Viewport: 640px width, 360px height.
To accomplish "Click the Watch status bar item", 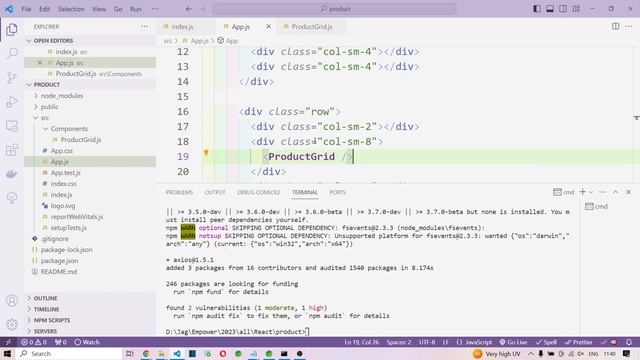I will pos(87,342).
